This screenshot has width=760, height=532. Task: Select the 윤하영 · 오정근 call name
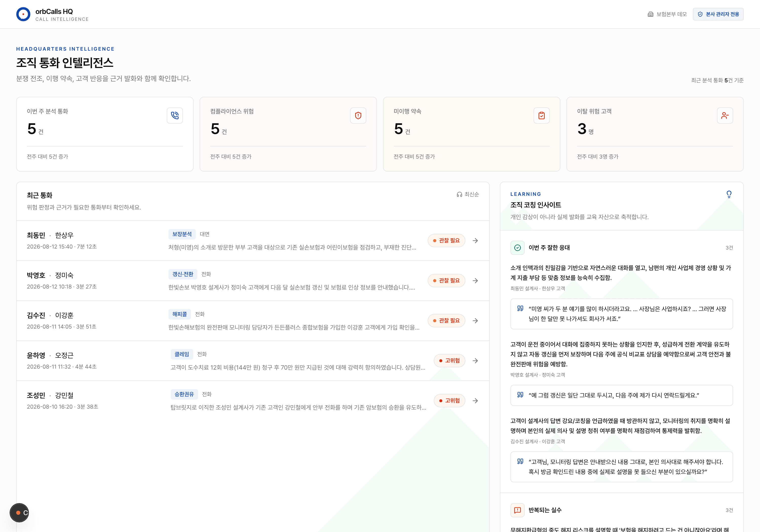coord(50,355)
